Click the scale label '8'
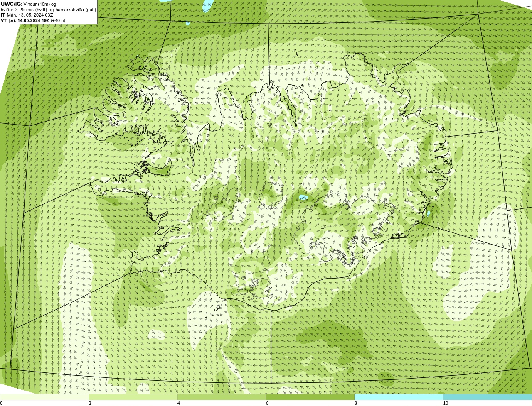The image size is (532, 406). point(355,403)
